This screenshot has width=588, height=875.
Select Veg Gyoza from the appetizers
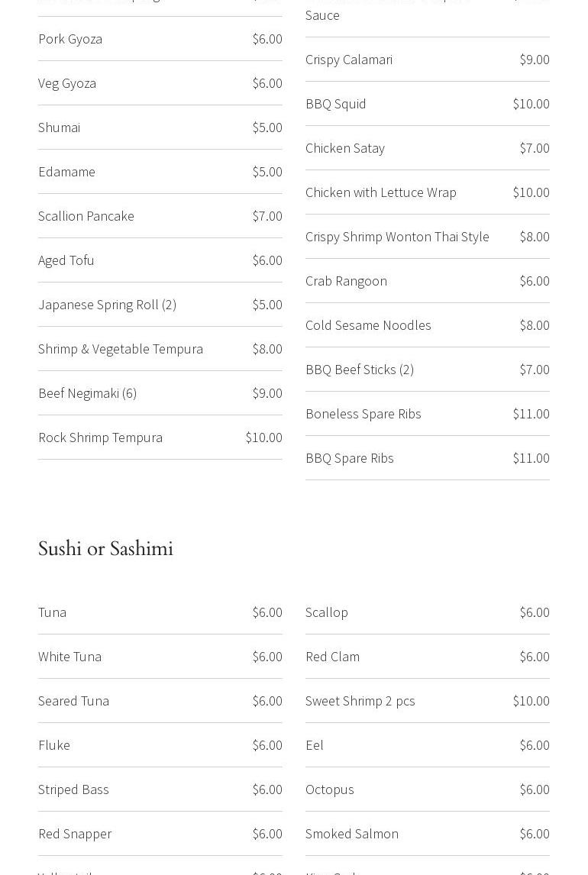67,83
